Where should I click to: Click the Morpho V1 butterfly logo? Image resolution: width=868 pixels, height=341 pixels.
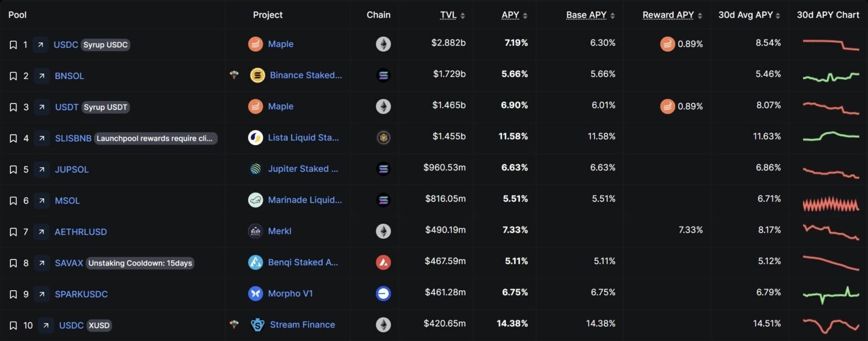click(255, 294)
